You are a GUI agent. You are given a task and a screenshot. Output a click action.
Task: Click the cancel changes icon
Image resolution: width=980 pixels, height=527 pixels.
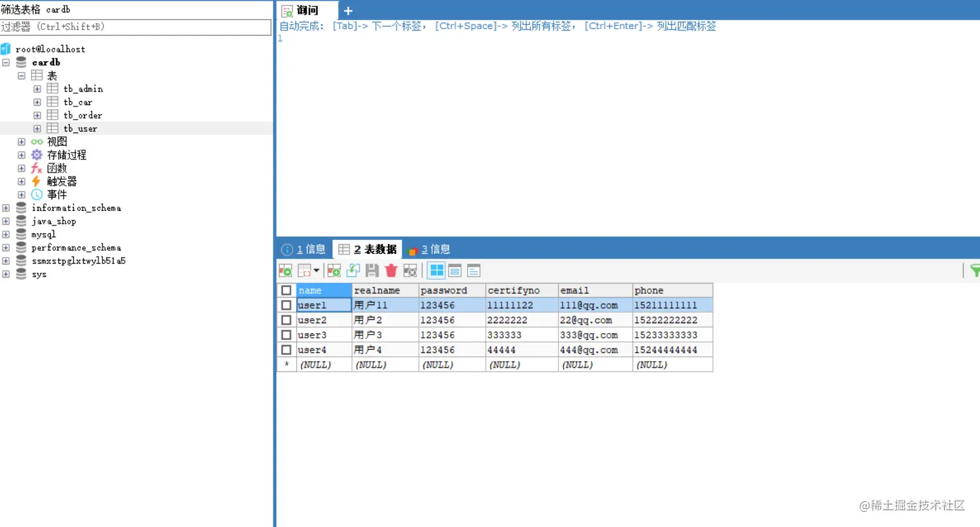(x=410, y=270)
